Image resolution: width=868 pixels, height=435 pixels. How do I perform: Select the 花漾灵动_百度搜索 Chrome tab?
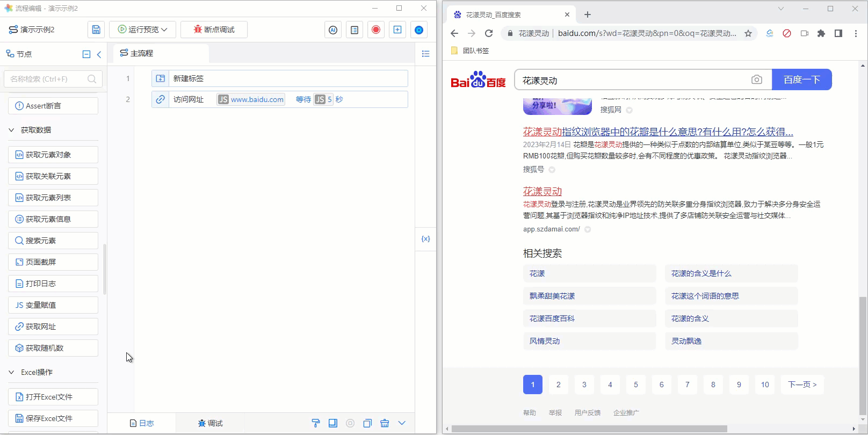(512, 15)
